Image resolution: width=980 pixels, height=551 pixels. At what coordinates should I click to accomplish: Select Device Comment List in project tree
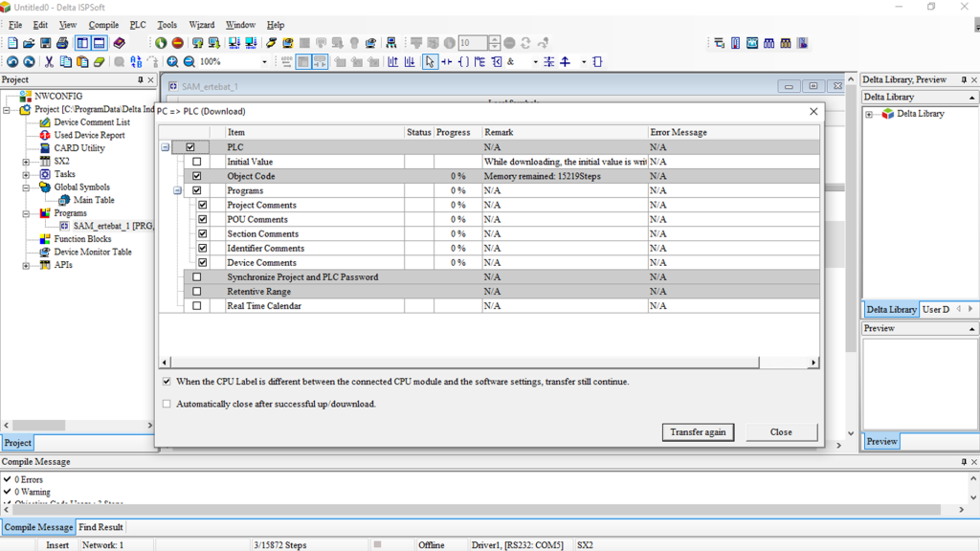(x=92, y=122)
